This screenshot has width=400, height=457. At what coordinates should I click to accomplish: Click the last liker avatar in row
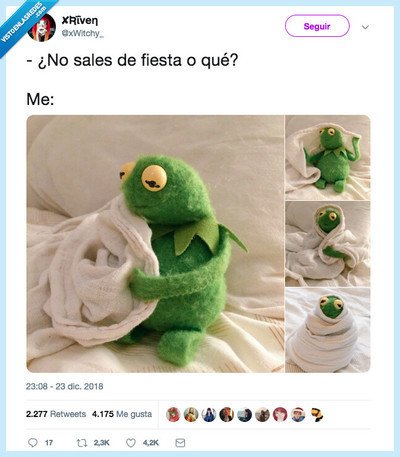316,415
